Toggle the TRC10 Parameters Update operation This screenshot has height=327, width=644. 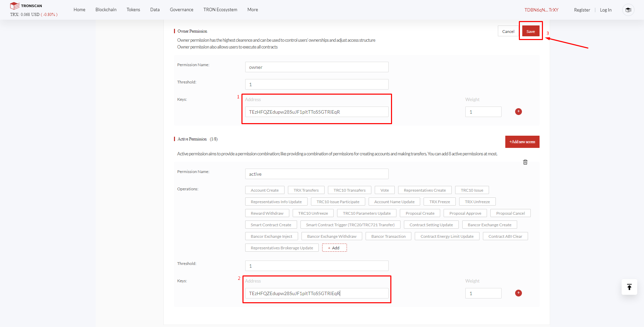[367, 213]
